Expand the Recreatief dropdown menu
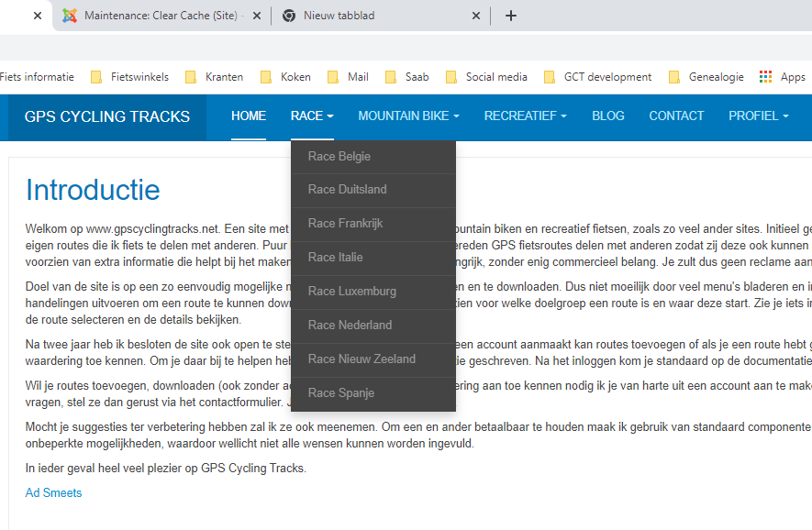 pyautogui.click(x=525, y=116)
